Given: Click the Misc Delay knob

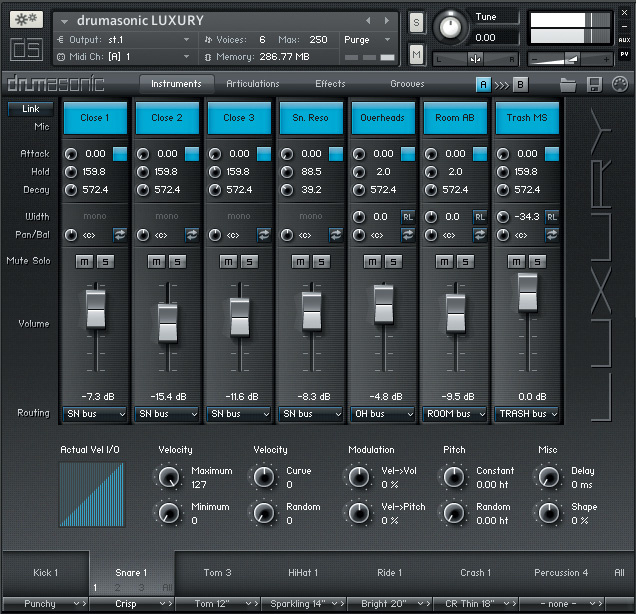Looking at the screenshot, I should point(549,477).
